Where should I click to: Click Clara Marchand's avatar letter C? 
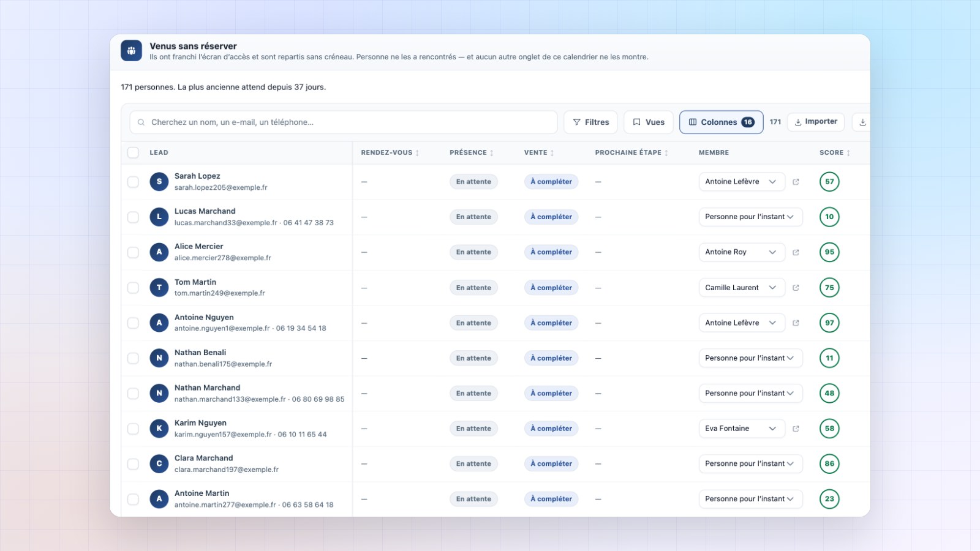159,463
